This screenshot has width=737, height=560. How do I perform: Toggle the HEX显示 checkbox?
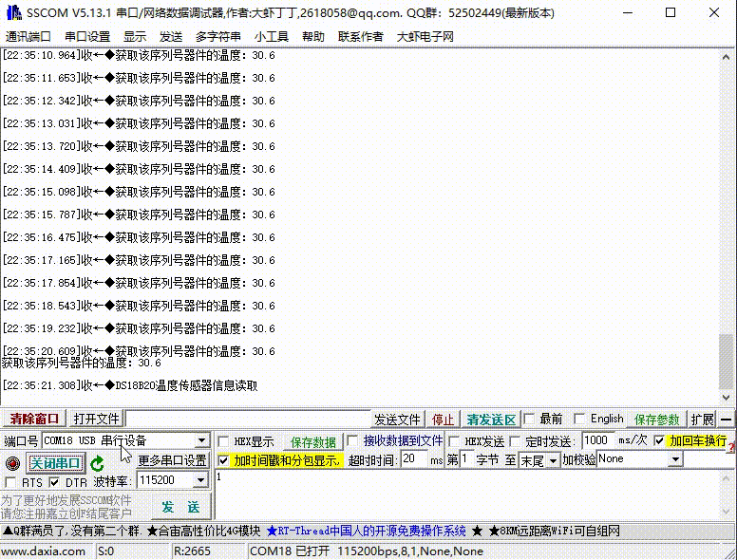(224, 441)
